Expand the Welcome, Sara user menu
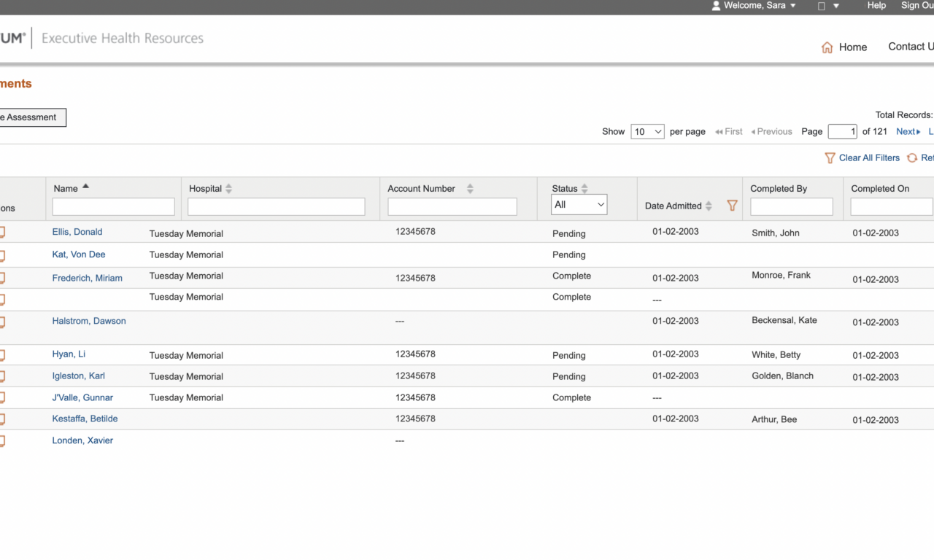Image resolution: width=934 pixels, height=560 pixels. 793,6
